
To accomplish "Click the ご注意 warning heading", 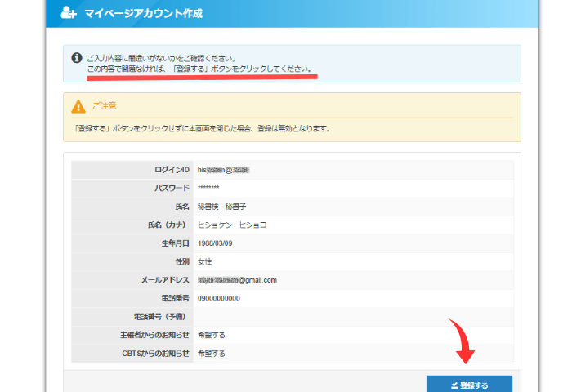I will (x=105, y=106).
